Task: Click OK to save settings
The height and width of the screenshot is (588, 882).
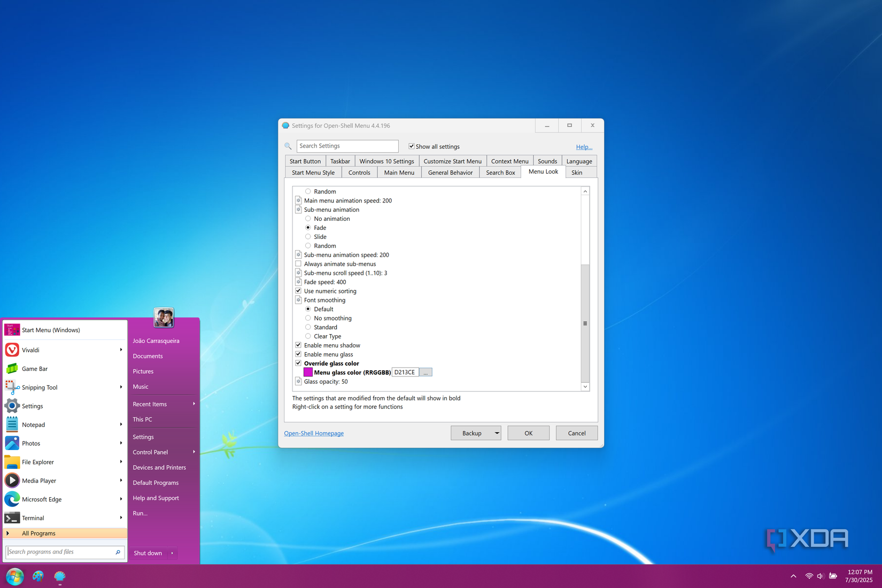Action: (528, 433)
